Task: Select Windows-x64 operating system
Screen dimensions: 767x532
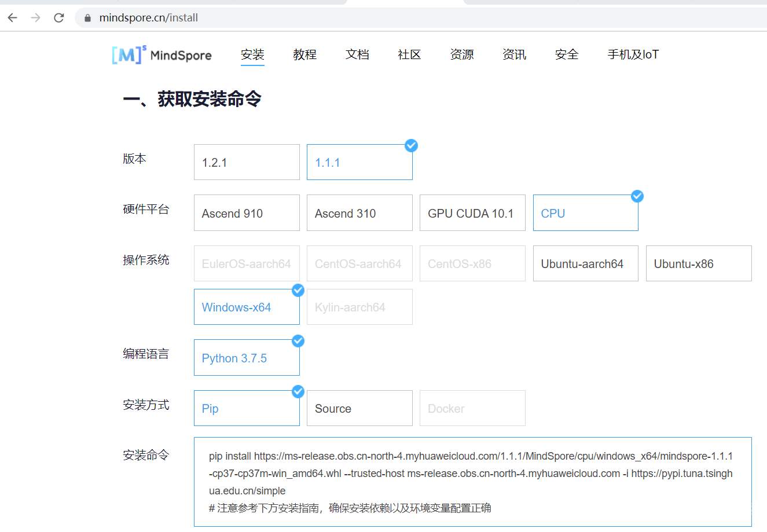Action: coord(247,307)
